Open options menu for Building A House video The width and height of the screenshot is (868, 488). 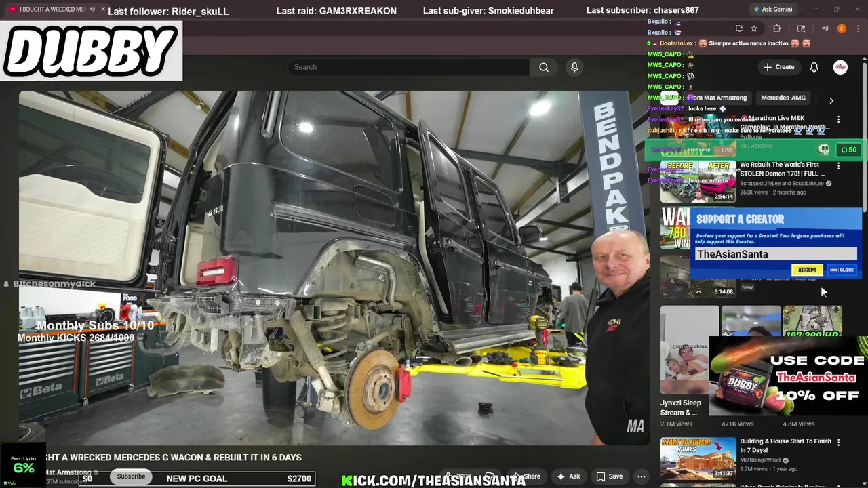coord(839,443)
